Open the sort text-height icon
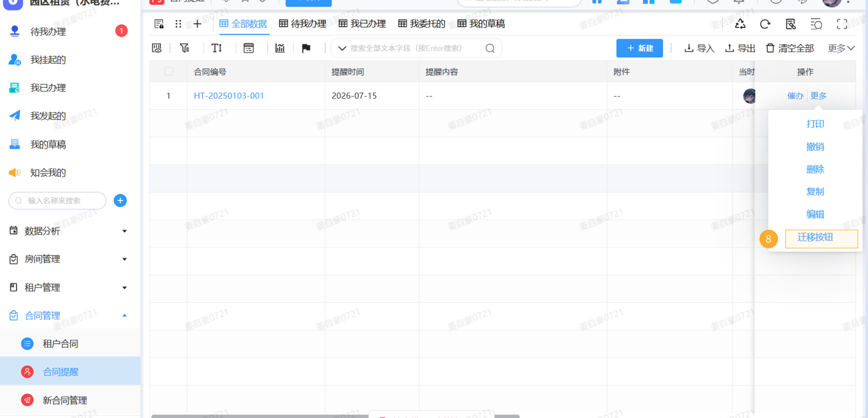868x418 pixels. [217, 48]
